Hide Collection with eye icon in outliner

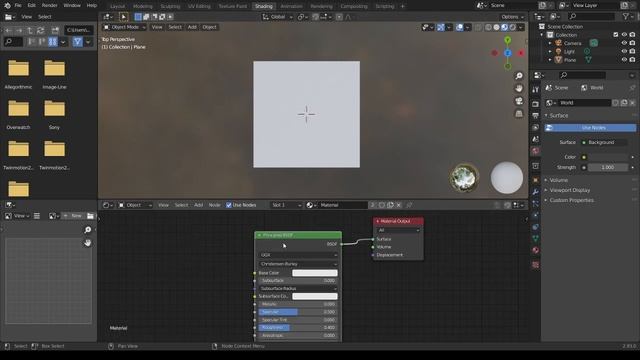pyautogui.click(x=624, y=35)
